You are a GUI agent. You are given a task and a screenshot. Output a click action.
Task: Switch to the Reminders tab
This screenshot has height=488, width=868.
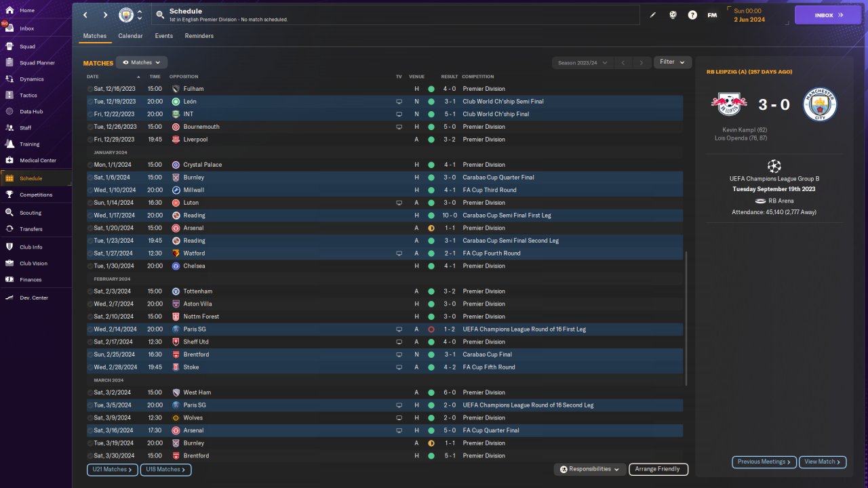(x=199, y=36)
